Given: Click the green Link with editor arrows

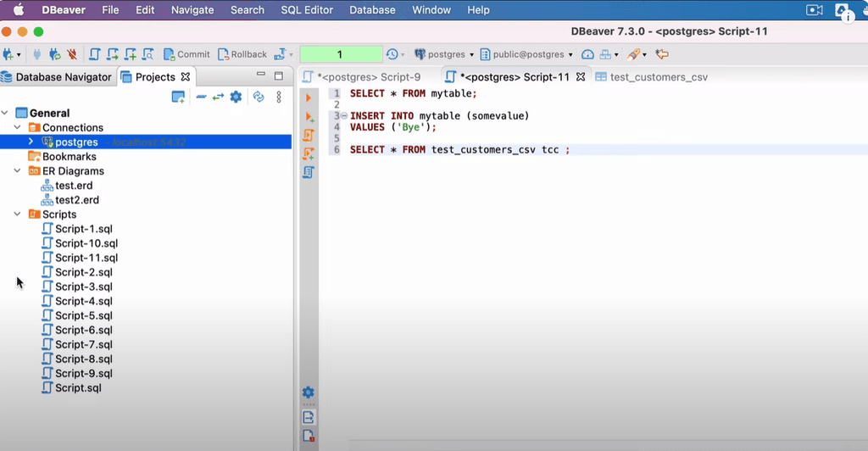Looking at the screenshot, I should click(x=218, y=97).
